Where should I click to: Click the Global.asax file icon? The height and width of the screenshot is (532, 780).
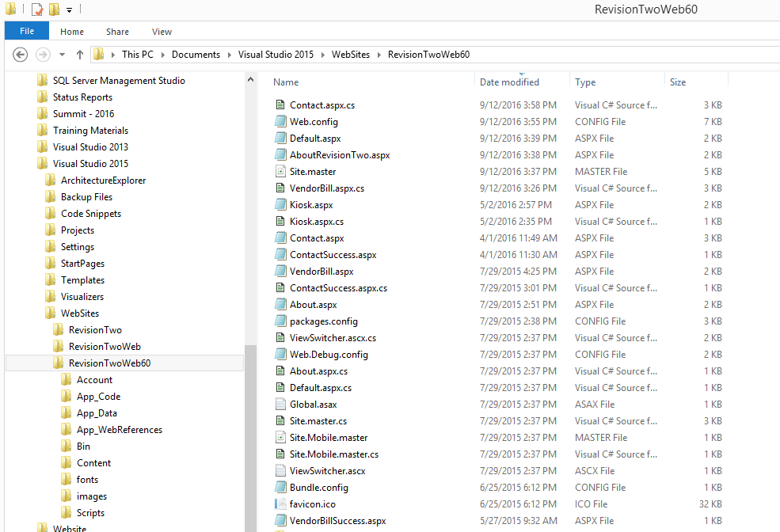tap(280, 404)
